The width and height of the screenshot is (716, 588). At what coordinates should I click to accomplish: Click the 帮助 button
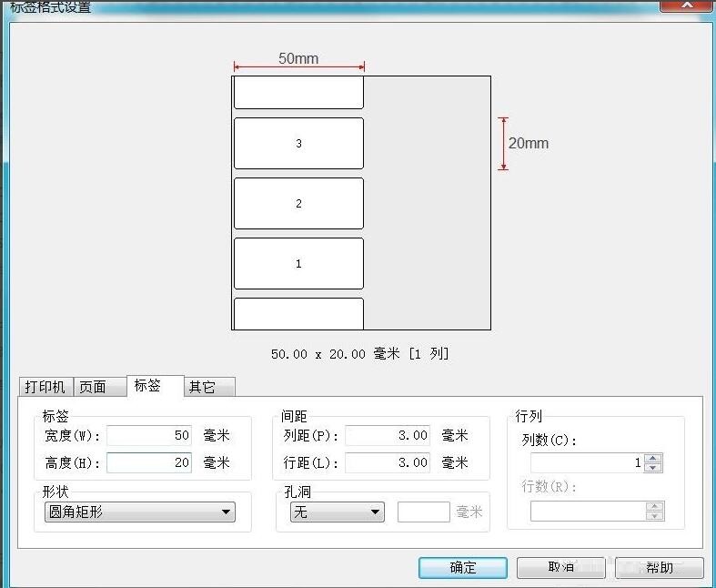[x=660, y=567]
